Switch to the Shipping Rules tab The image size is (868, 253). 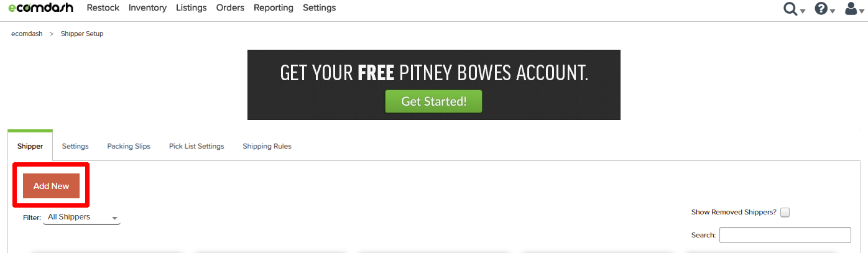[267, 146]
